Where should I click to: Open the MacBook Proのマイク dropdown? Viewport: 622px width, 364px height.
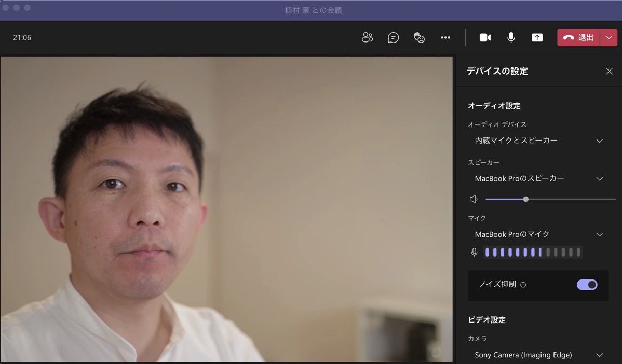(538, 234)
